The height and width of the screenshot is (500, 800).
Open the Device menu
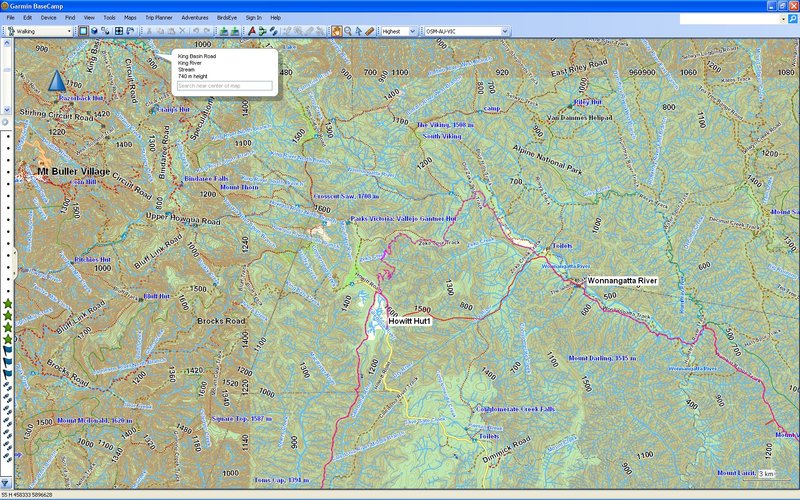coord(48,17)
